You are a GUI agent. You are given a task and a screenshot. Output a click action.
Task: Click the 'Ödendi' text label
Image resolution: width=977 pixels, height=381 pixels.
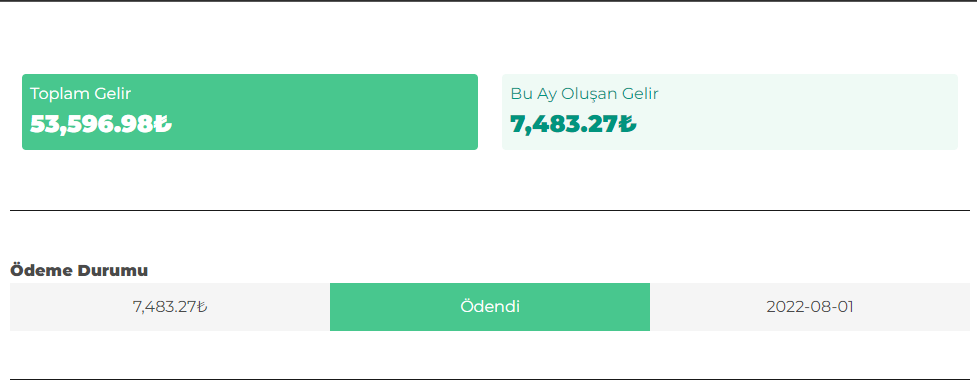tap(490, 307)
